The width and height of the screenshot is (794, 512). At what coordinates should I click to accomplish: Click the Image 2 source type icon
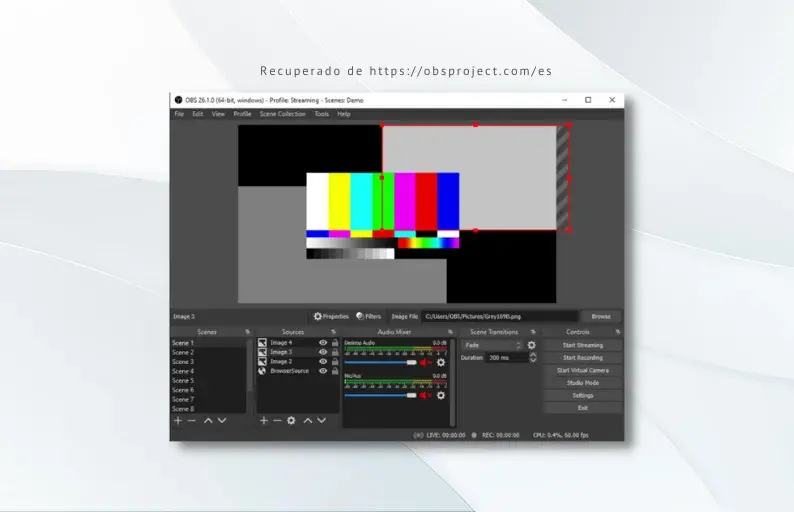point(262,362)
